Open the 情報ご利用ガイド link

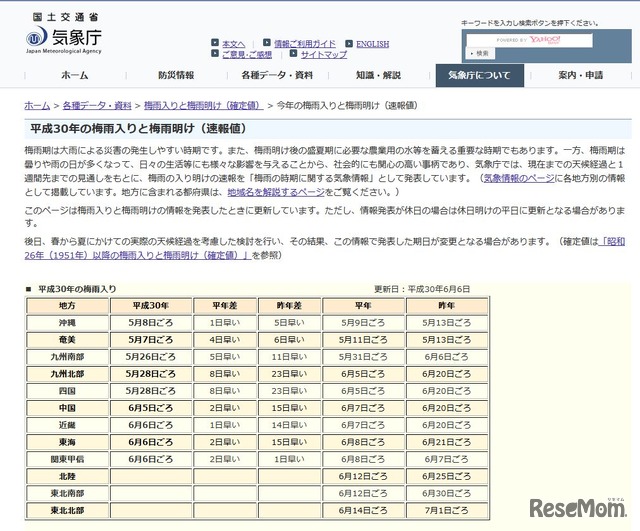click(x=305, y=44)
